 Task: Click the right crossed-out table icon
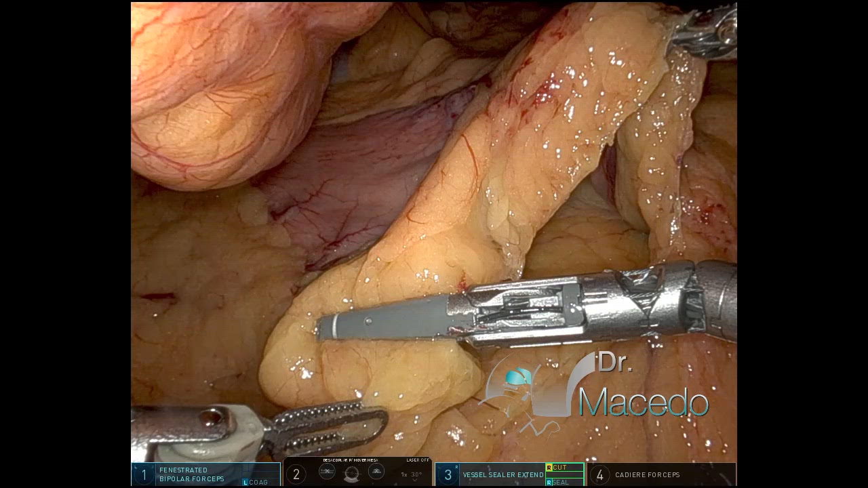pyautogui.click(x=376, y=471)
